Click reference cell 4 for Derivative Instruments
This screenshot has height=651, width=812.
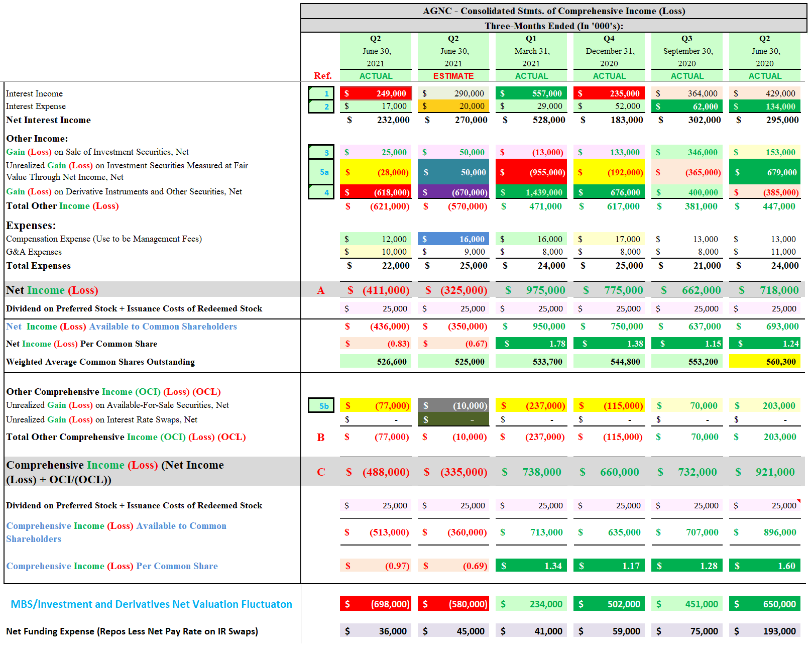pos(321,192)
